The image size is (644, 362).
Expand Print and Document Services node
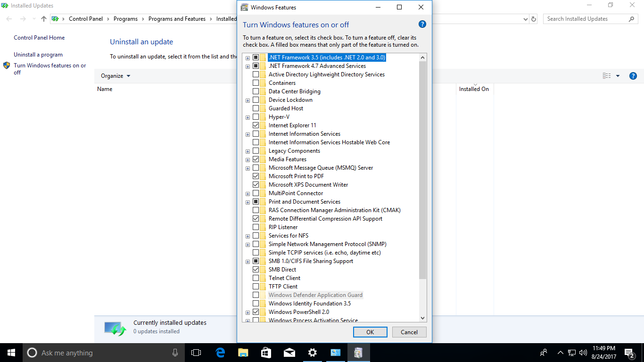[248, 202]
